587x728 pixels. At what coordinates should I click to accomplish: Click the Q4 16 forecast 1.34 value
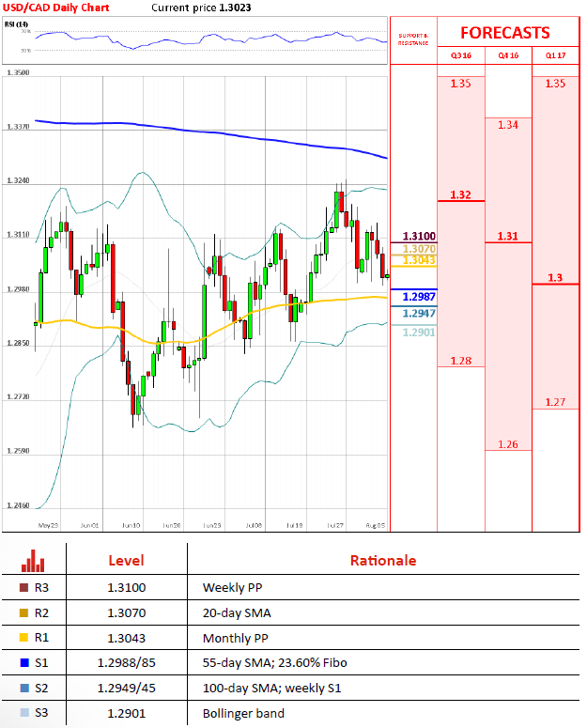508,125
